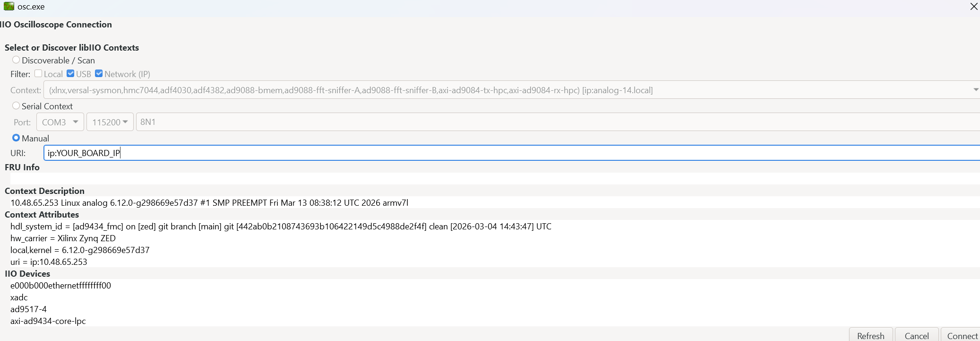Select the xadc device entry
Image resolution: width=980 pixels, height=341 pixels.
[x=19, y=297]
